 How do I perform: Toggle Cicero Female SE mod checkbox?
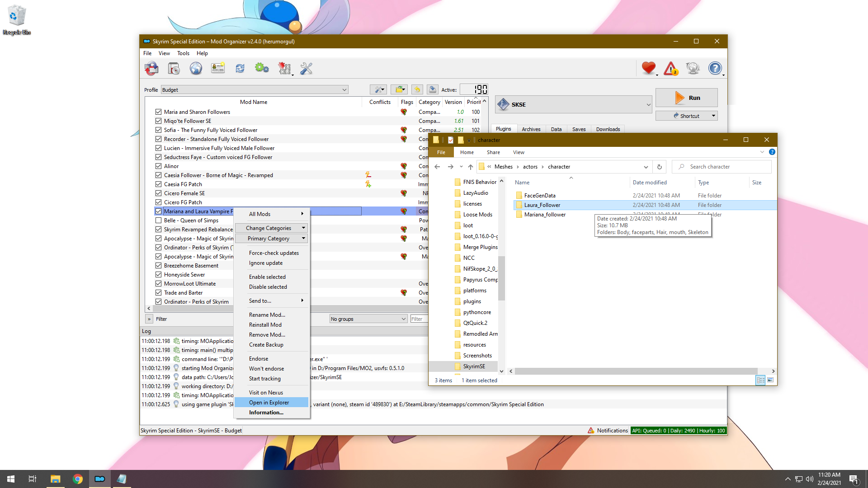158,193
